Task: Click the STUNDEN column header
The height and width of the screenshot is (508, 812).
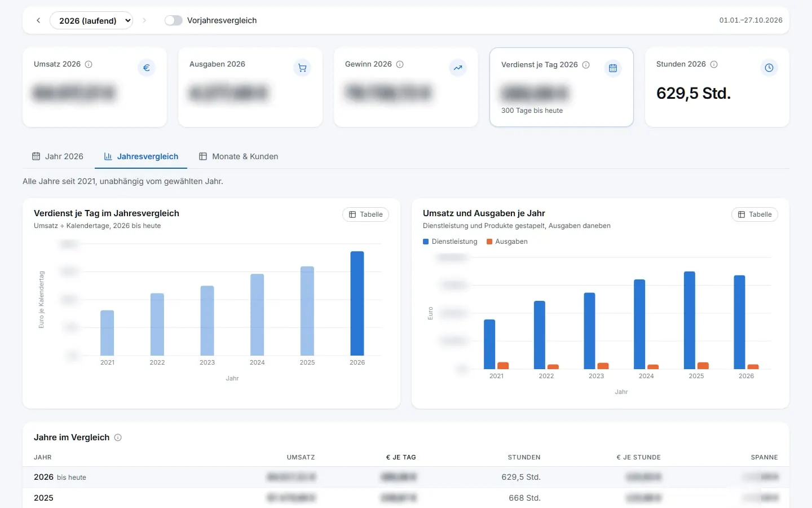Action: (524, 457)
